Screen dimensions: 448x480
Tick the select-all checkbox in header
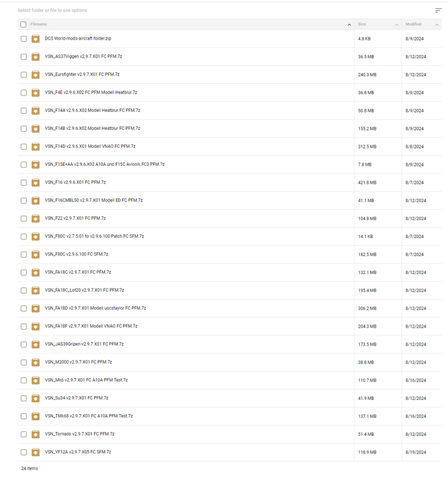[23, 24]
